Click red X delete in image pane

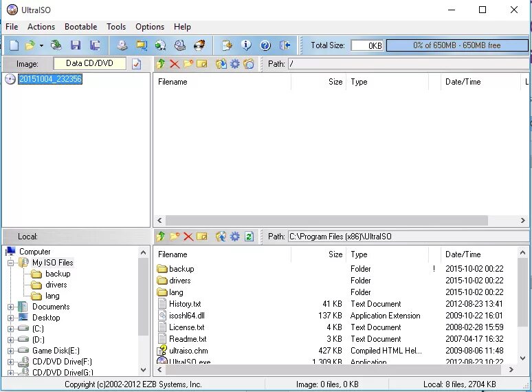pyautogui.click(x=175, y=63)
